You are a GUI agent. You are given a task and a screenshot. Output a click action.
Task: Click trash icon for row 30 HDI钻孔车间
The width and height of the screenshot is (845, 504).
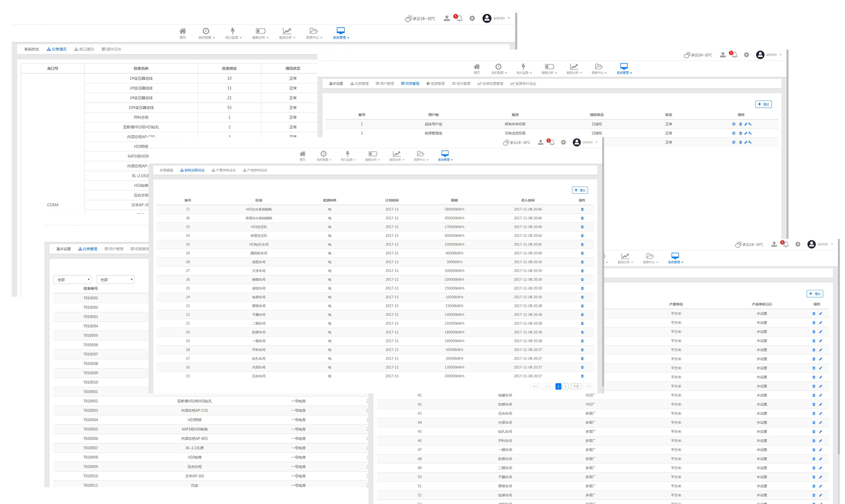582,245
